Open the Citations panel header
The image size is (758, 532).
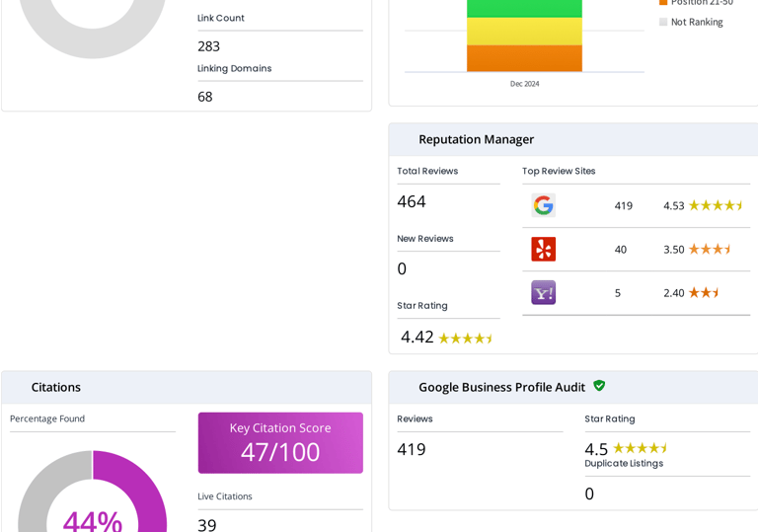coord(187,387)
